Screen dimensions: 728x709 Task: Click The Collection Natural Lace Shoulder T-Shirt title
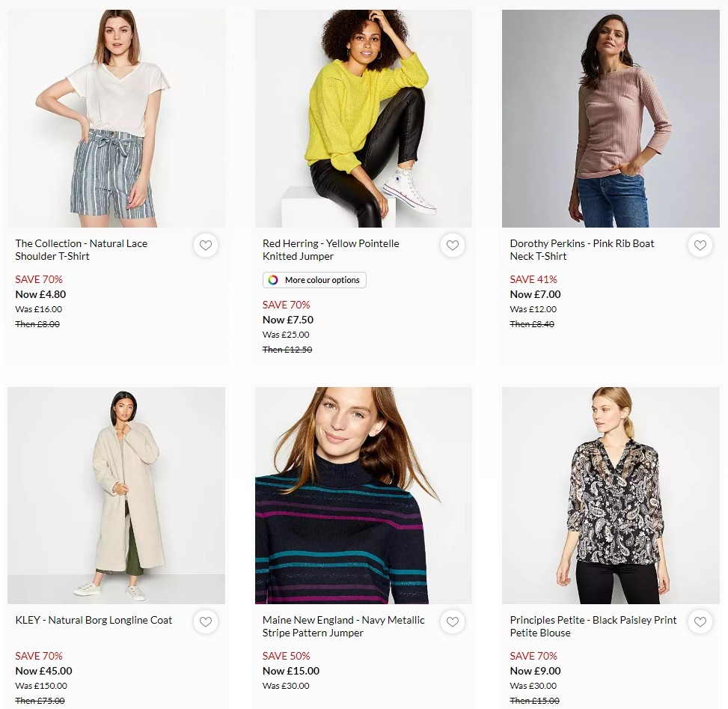81,250
